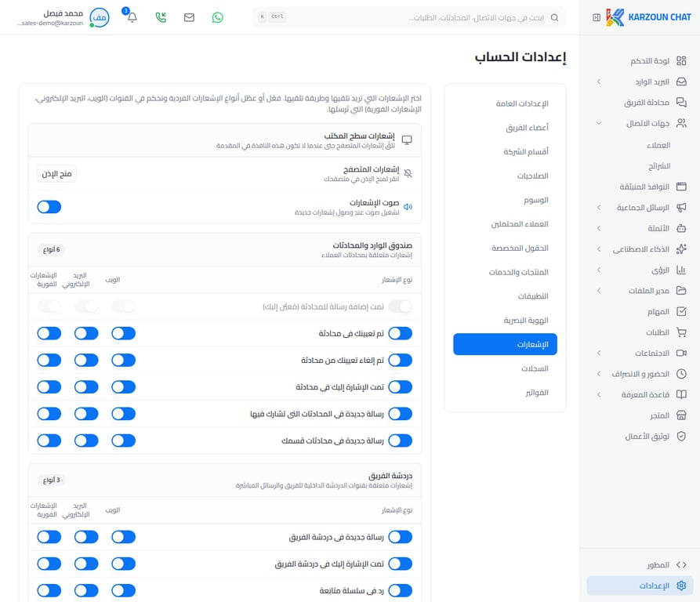Open الصلاحيات settings tab
700x602 pixels.
tap(505, 176)
